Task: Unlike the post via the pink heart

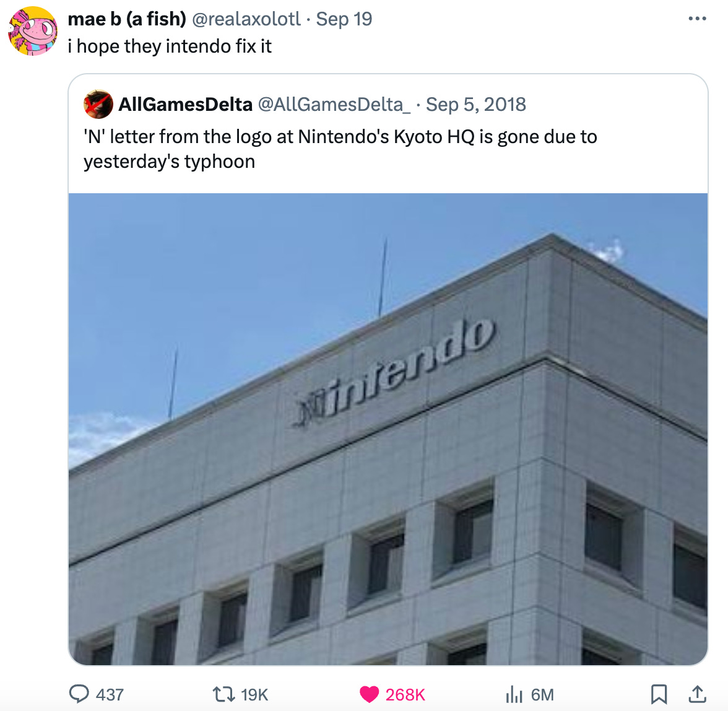Action: point(370,695)
